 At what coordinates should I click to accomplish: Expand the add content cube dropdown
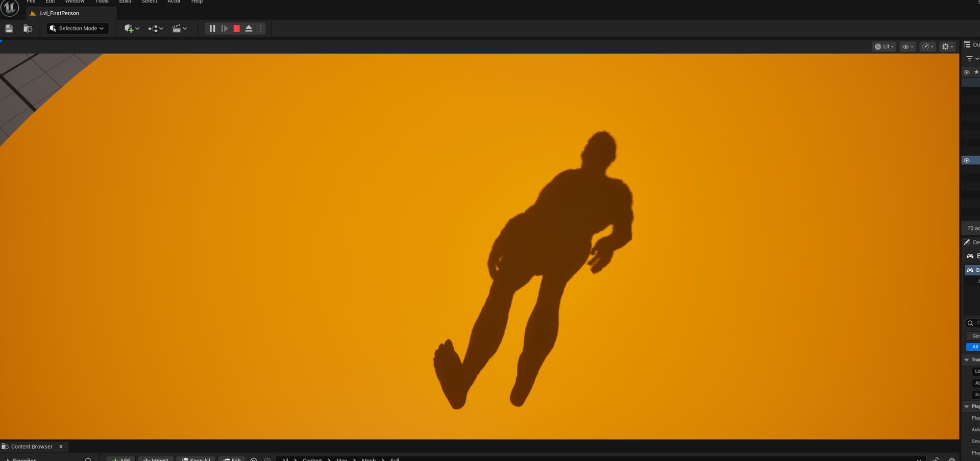pos(132,29)
